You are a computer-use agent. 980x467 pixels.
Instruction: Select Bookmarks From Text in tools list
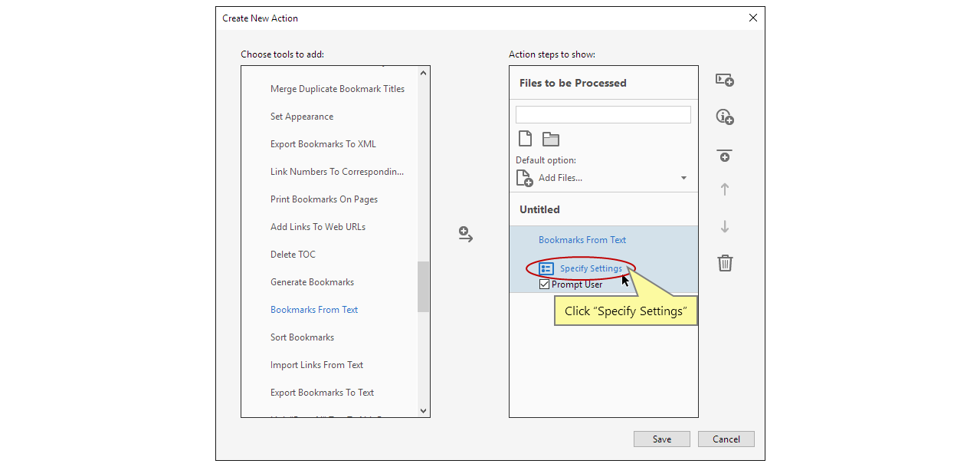click(x=314, y=310)
